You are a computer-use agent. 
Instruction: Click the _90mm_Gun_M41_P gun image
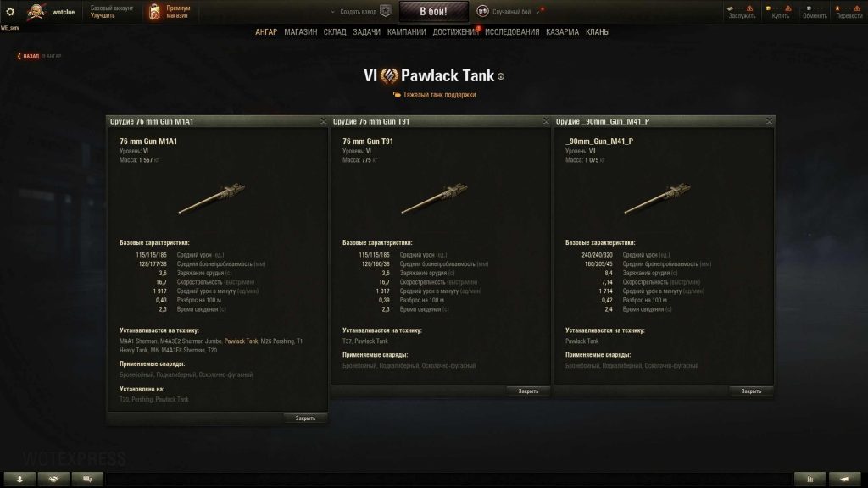click(657, 198)
